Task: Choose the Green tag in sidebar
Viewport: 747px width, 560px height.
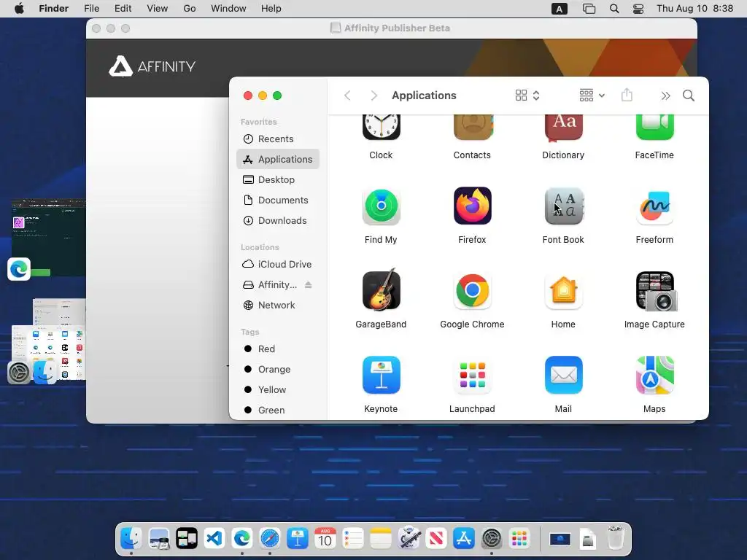Action: 278,411
